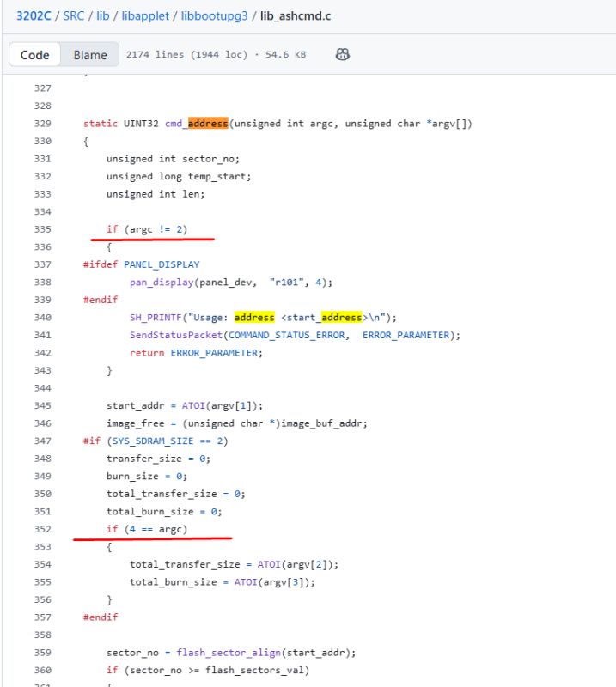
Task: Open the SRC folder breadcrumb
Action: click(74, 16)
